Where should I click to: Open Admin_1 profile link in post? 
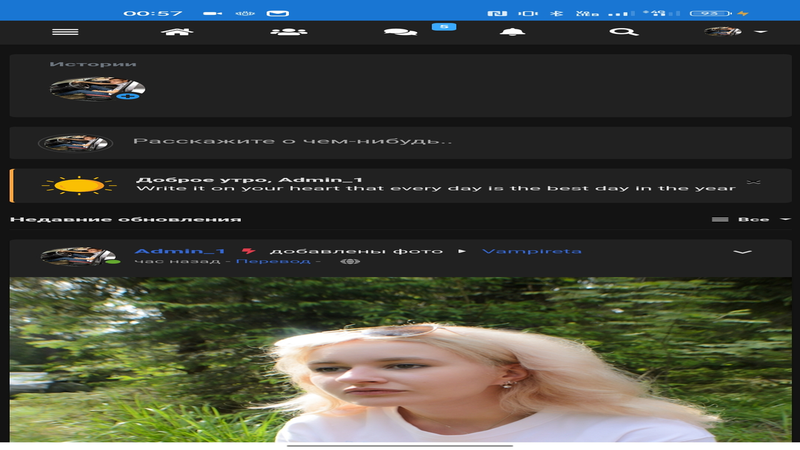[180, 251]
